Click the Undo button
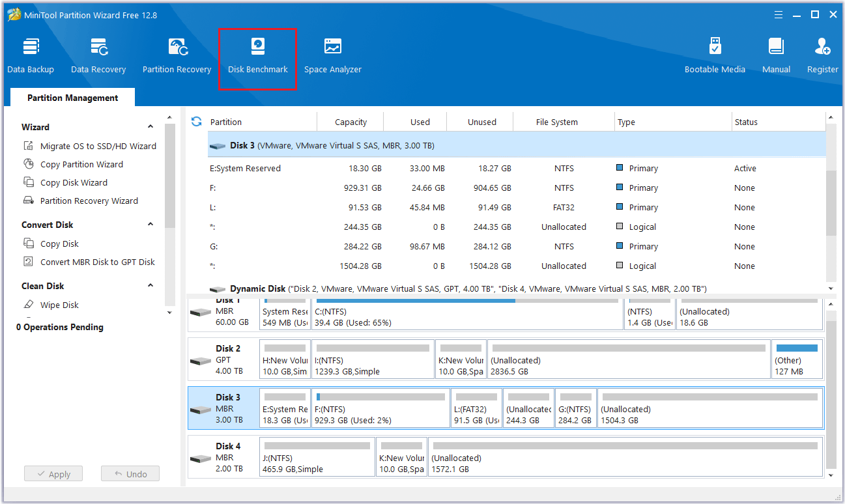 pyautogui.click(x=130, y=474)
